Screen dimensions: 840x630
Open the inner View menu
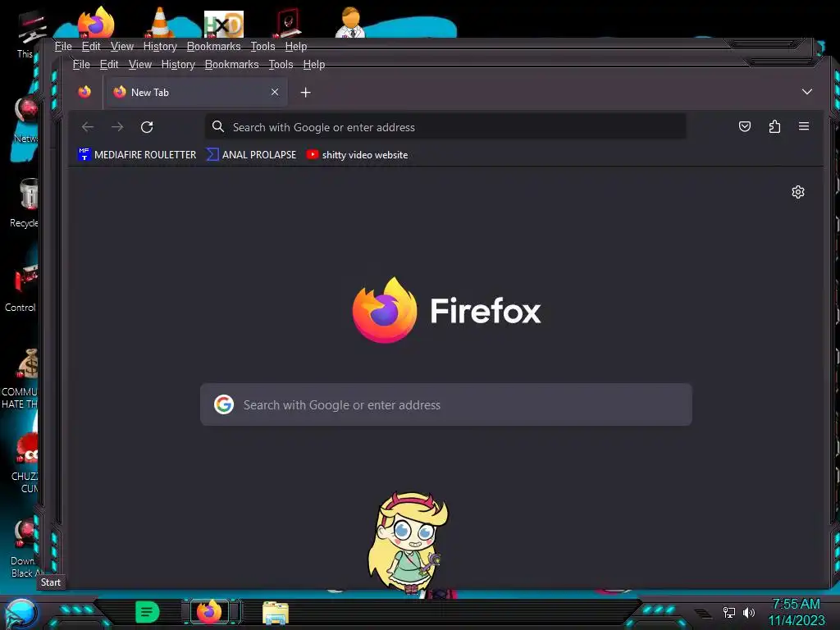(x=140, y=64)
